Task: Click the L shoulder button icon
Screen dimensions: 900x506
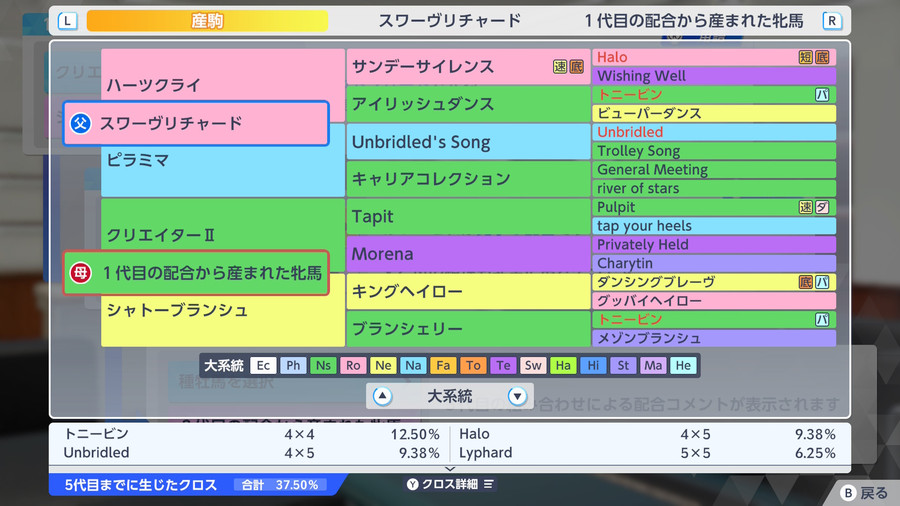Action: click(68, 21)
